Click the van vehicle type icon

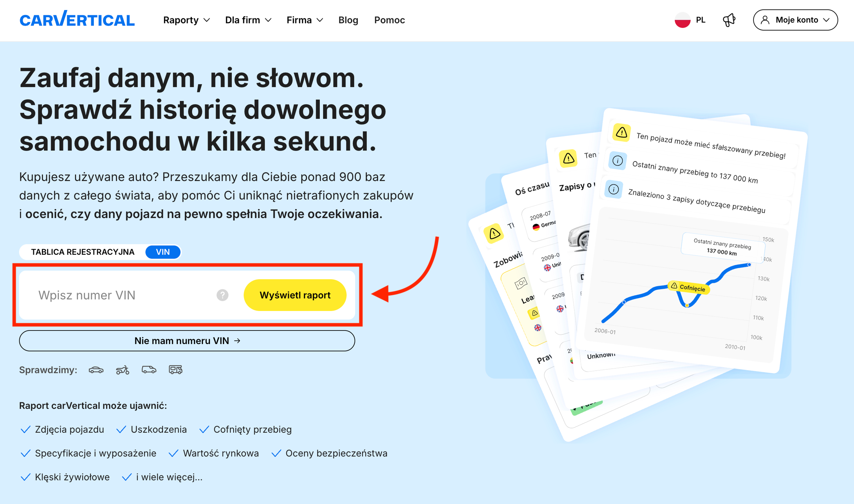149,370
